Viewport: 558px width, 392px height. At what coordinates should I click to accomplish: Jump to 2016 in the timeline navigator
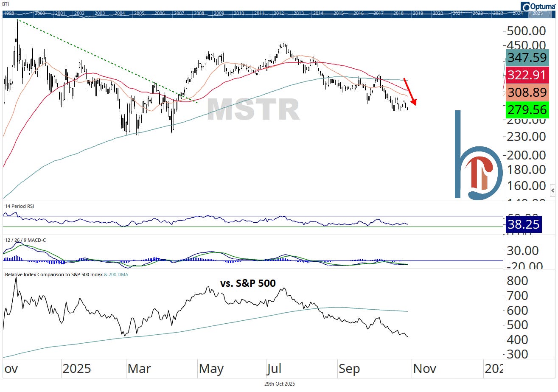[x=359, y=13]
